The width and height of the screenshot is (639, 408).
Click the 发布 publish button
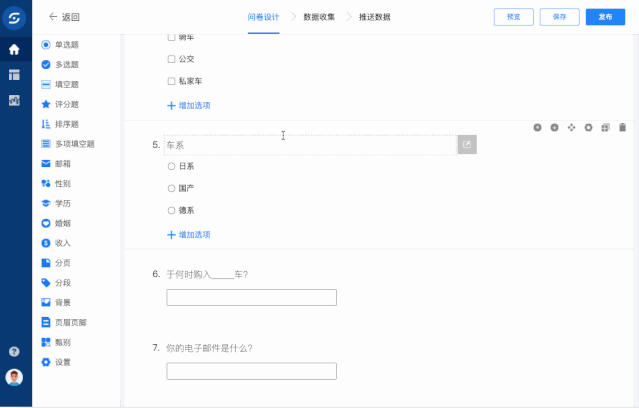point(606,17)
